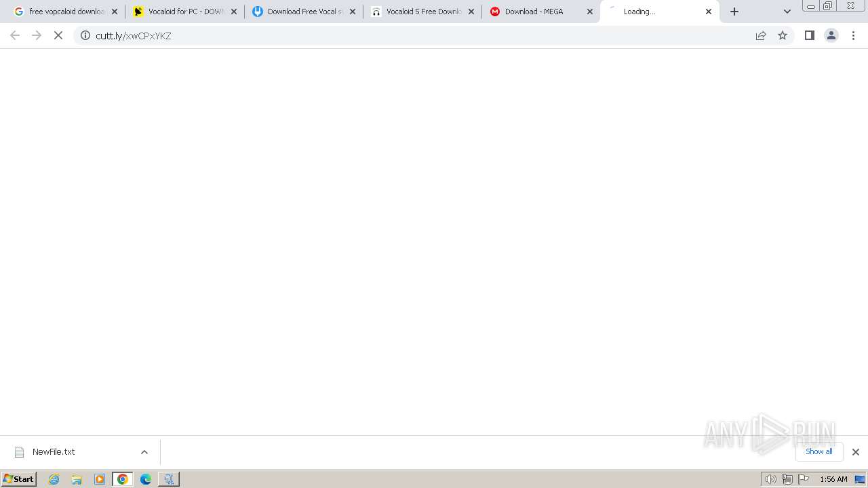This screenshot has height=488, width=868.
Task: Open a new browser tab
Action: [734, 12]
